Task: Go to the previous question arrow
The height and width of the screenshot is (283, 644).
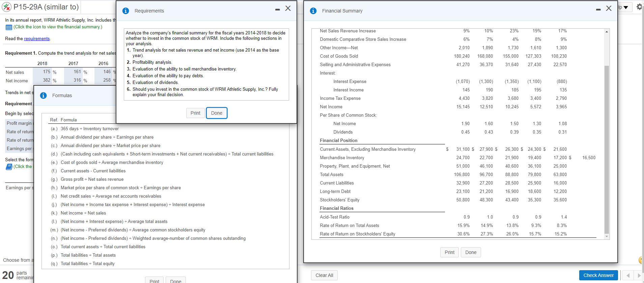Action: 628,275
